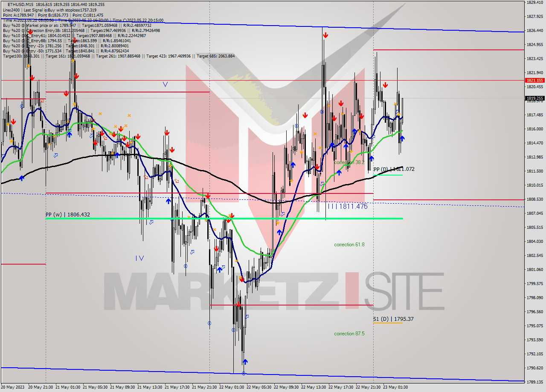This screenshot has width=546, height=392.
Task: Select the '| | | 1811.475' wave label
Action: coord(348,206)
